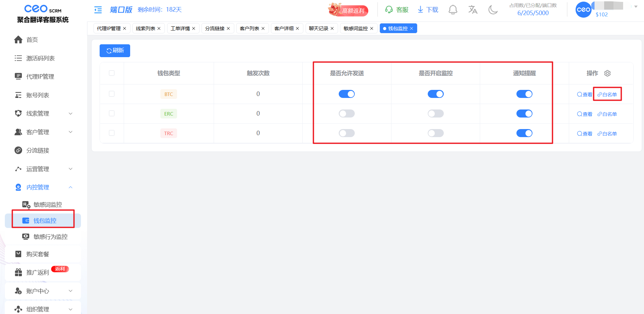Click the 刷新 refresh button
The height and width of the screenshot is (314, 644).
(115, 51)
